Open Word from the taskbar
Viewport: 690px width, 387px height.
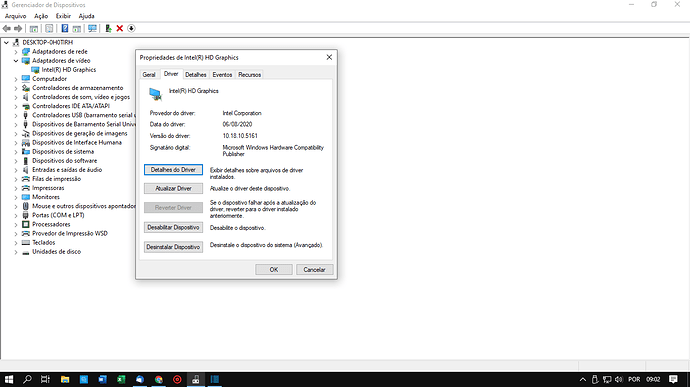(x=103, y=379)
